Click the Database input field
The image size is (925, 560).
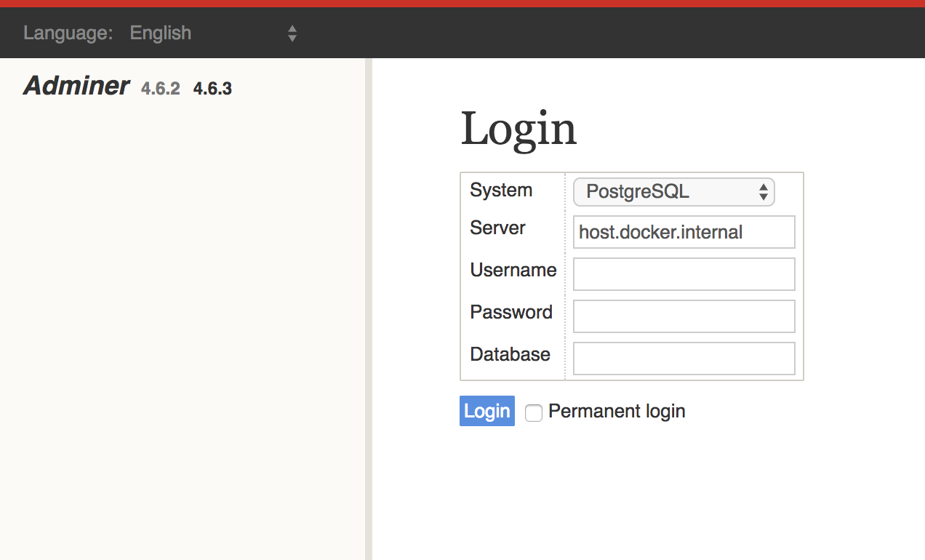click(x=683, y=359)
